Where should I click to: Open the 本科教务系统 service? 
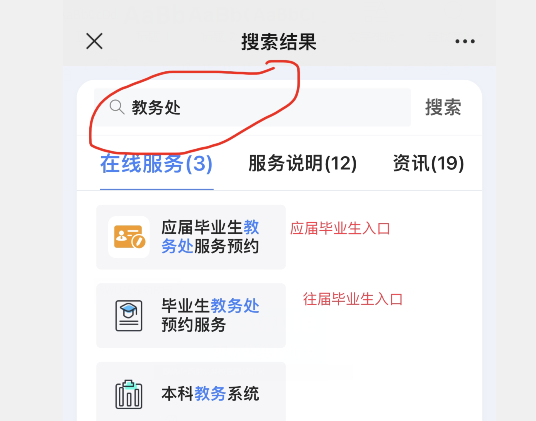coord(210,394)
